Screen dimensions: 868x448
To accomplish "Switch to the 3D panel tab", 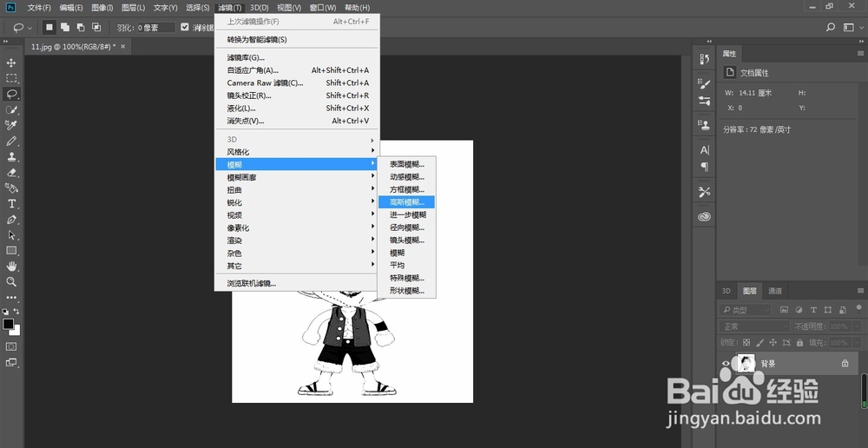I will point(727,291).
